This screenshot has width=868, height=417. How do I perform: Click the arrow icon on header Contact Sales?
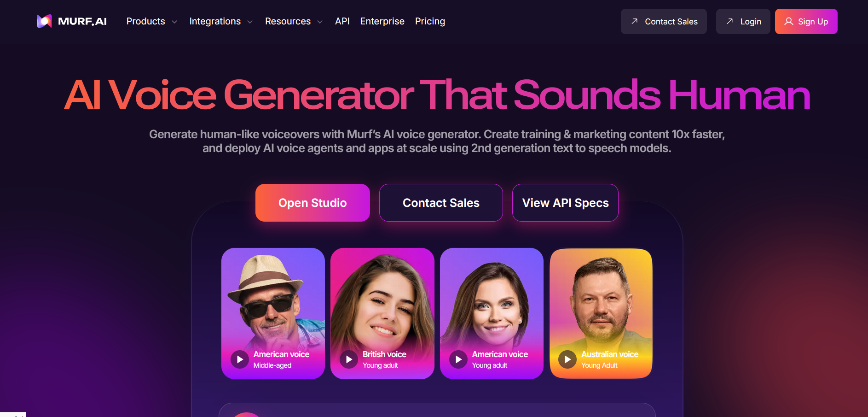click(634, 21)
